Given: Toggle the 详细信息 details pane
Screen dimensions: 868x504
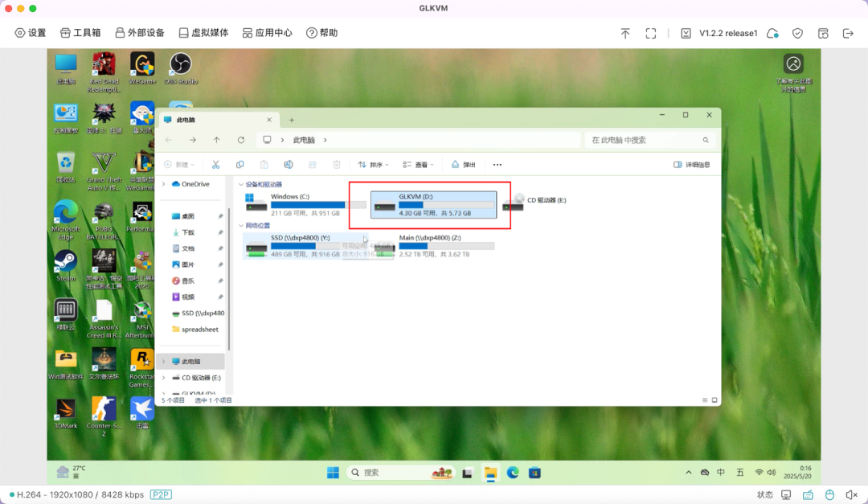Looking at the screenshot, I should pyautogui.click(x=692, y=165).
